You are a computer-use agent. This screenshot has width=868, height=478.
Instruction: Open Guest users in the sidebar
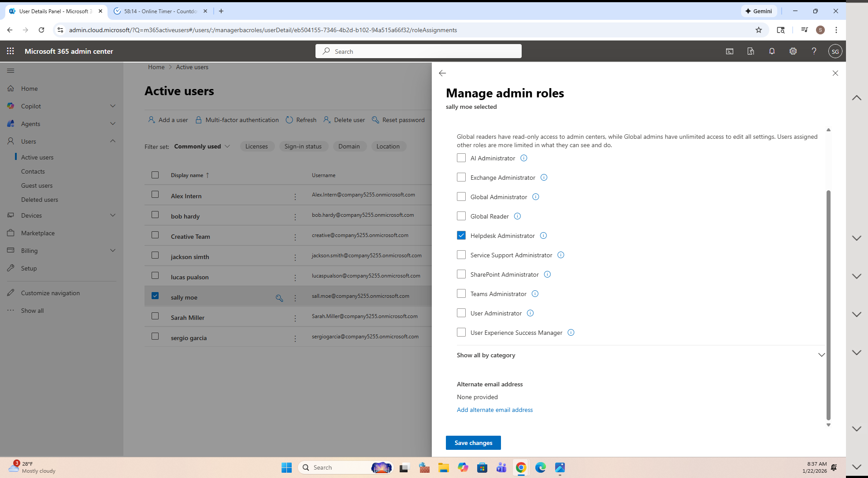[37, 185]
